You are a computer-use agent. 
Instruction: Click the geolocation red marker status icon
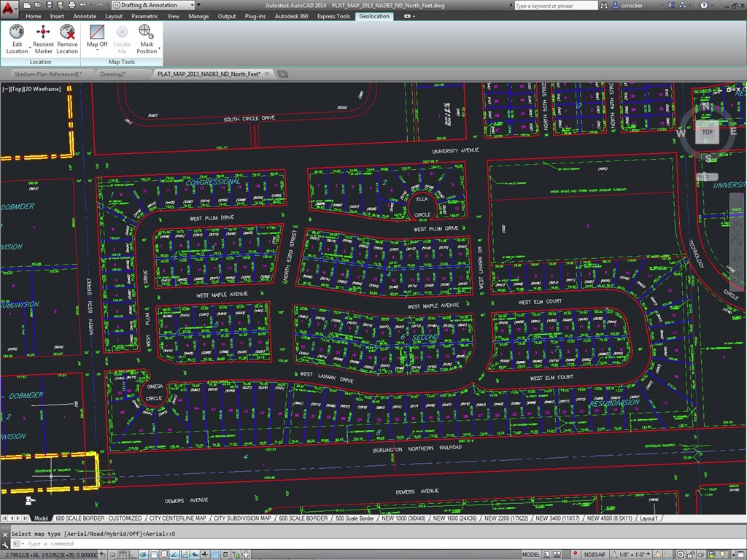pos(575,554)
